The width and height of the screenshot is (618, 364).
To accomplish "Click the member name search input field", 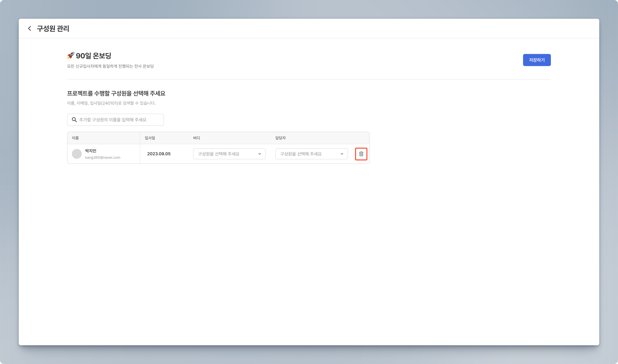I will [118, 120].
